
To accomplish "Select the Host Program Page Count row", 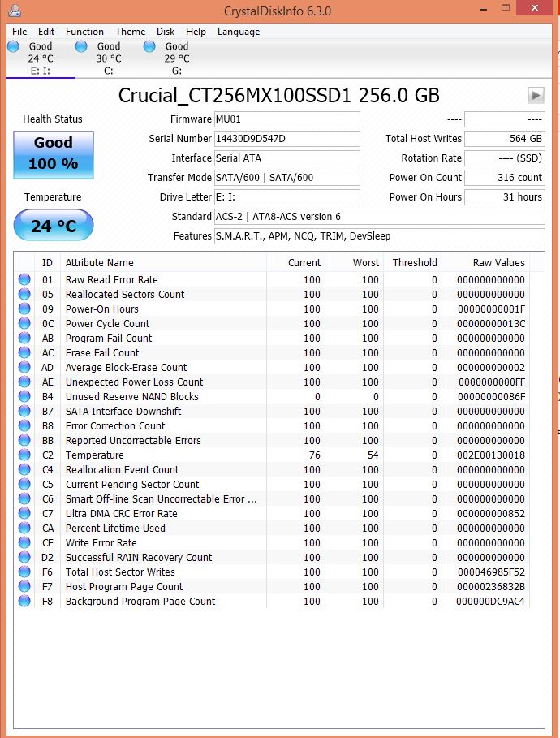I will click(x=272, y=586).
